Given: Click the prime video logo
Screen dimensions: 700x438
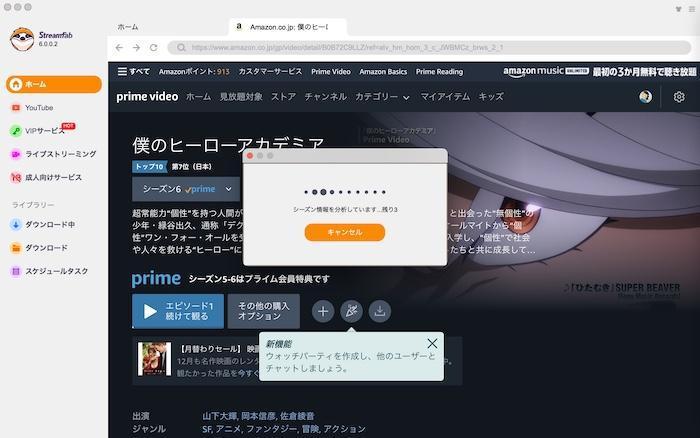Looking at the screenshot, I should (x=147, y=97).
